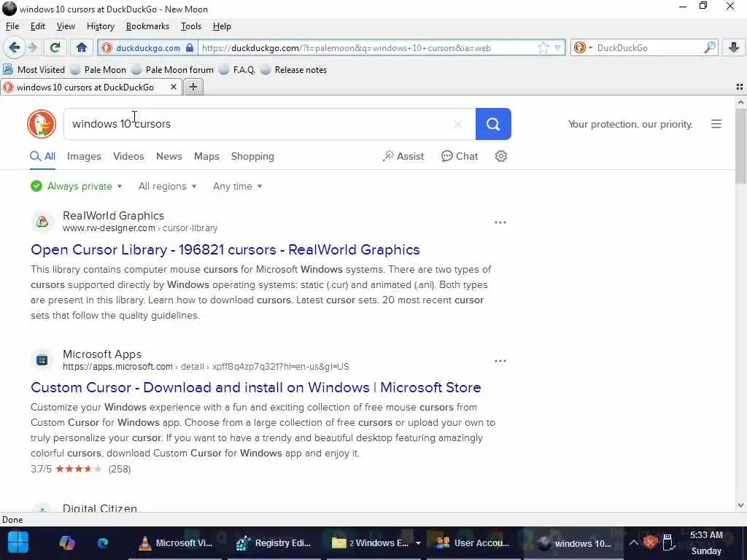Viewport: 747px width, 560px height.
Task: Click the RealWorld Graphics site favicon
Action: (42, 222)
